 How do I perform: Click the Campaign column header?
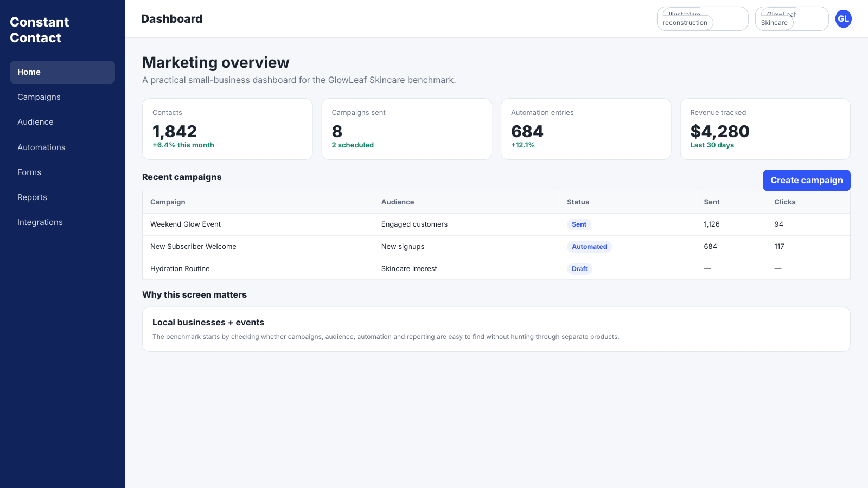[x=168, y=202]
